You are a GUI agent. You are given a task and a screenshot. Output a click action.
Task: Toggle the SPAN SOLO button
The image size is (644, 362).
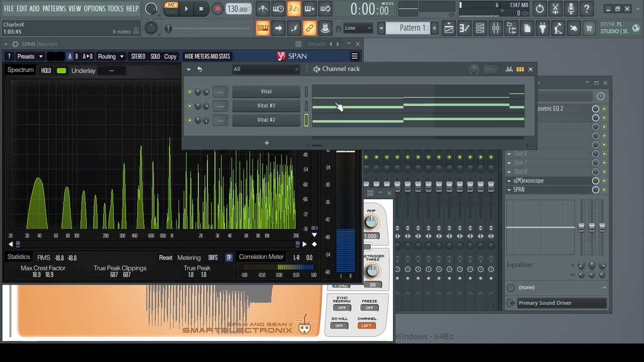[x=155, y=56]
